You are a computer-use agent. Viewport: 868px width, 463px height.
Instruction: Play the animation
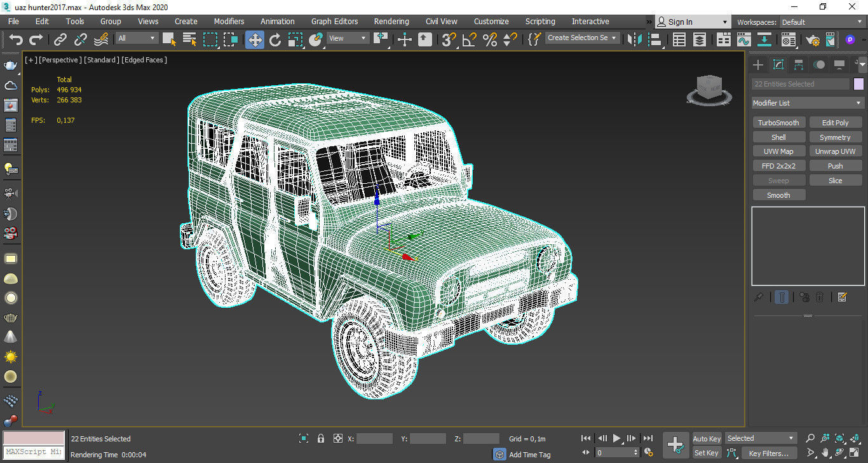(x=616, y=438)
